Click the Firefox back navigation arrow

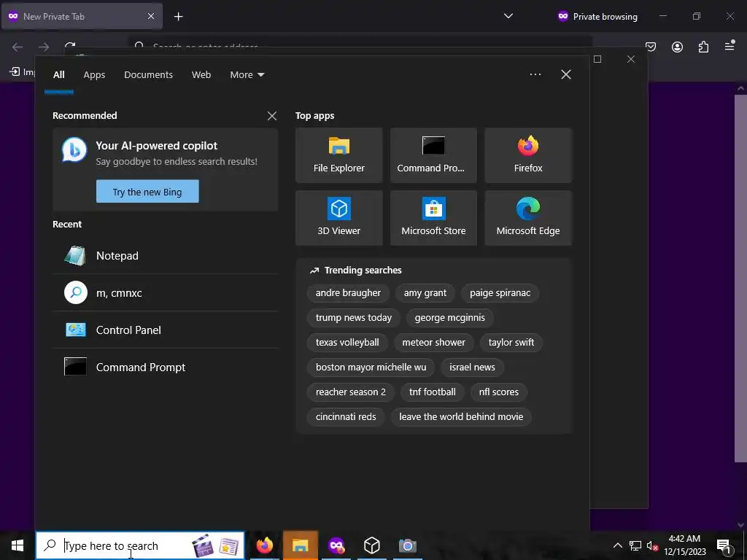[18, 47]
